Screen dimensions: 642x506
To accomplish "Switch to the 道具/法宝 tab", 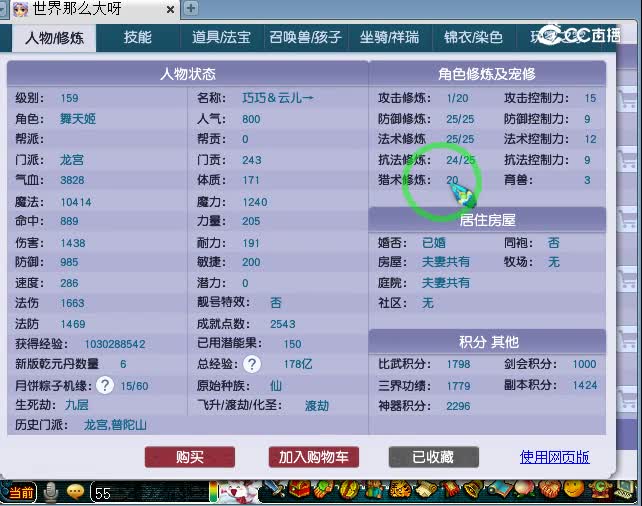I will (x=221, y=38).
